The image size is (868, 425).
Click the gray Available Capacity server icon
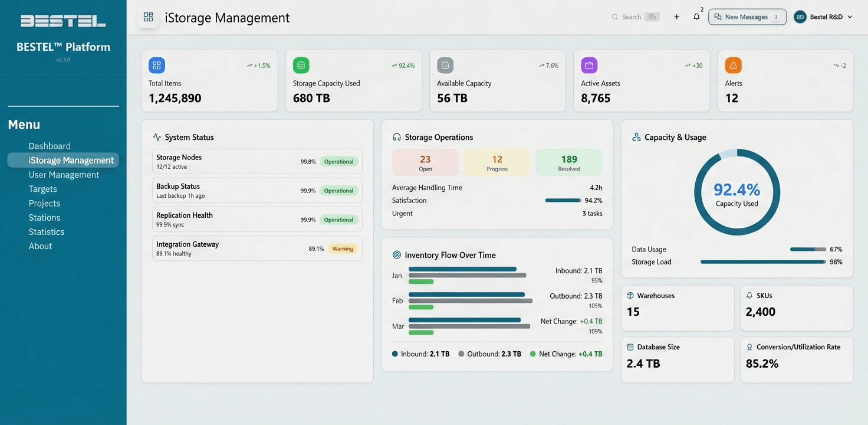coord(445,65)
